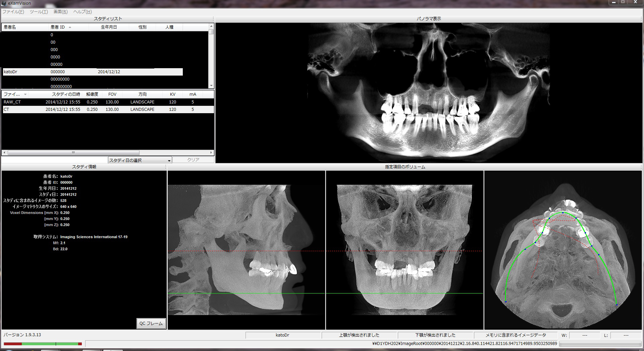The height and width of the screenshot is (351, 644).
Task: Open the ファイル(F) menu
Action: coord(13,12)
